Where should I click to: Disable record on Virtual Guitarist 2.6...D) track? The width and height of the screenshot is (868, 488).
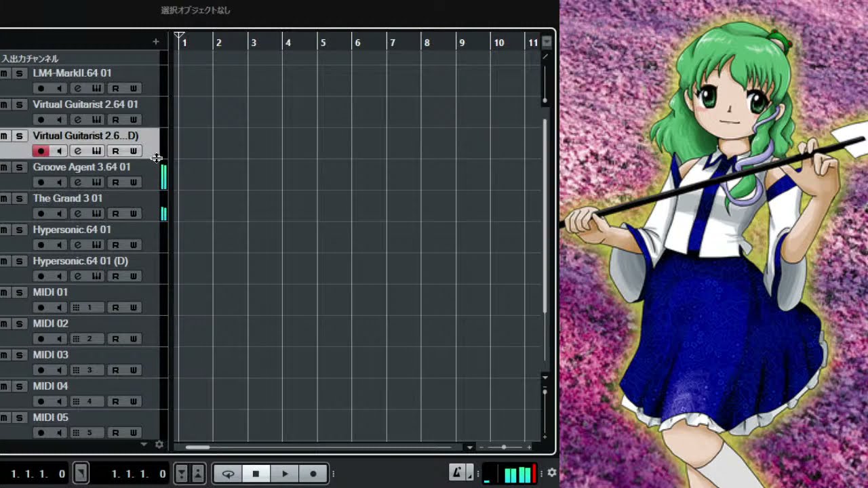click(41, 151)
